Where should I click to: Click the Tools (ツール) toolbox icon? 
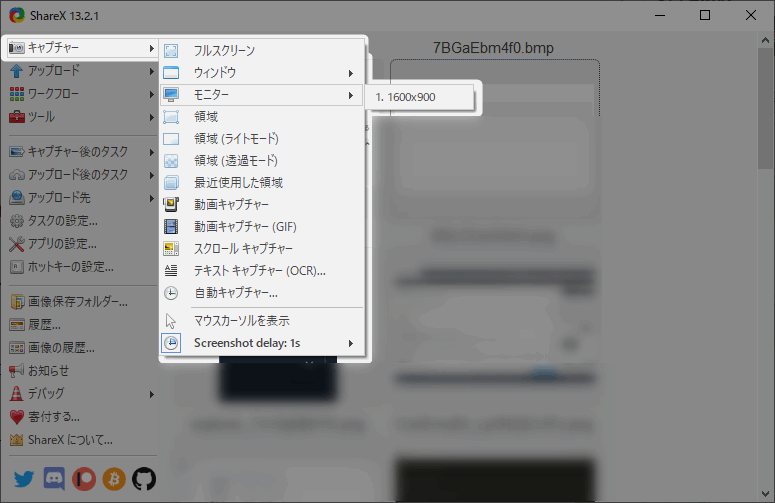pos(16,117)
